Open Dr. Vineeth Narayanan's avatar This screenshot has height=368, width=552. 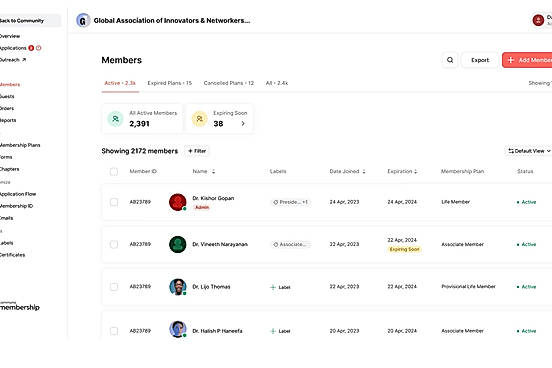(178, 244)
